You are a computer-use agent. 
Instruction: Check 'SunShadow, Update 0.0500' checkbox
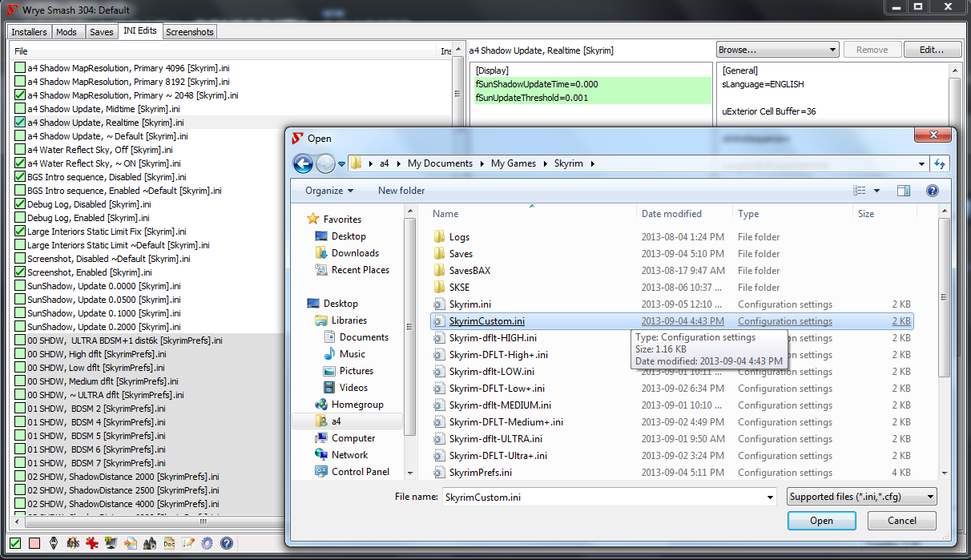[x=20, y=300]
